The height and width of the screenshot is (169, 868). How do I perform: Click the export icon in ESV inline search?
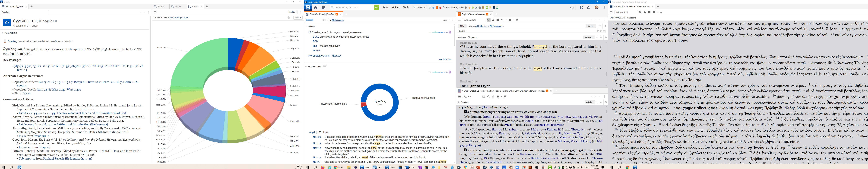coord(600,26)
